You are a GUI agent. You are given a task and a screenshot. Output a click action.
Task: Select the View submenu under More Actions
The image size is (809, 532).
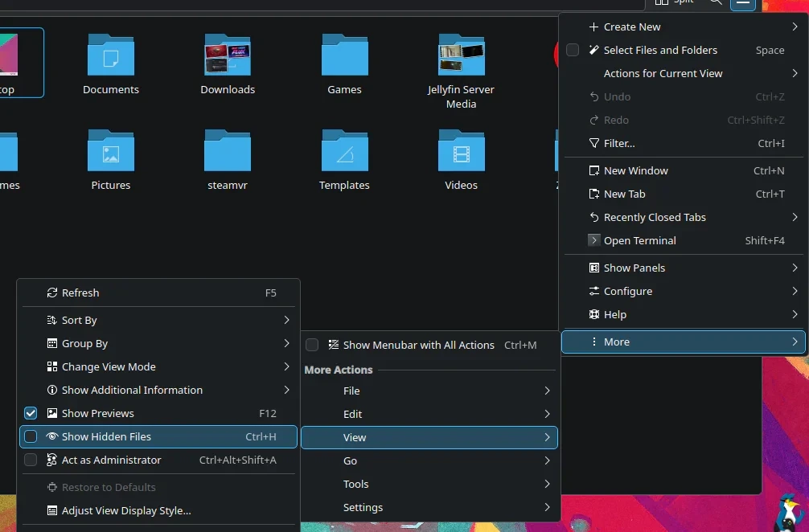tap(429, 437)
